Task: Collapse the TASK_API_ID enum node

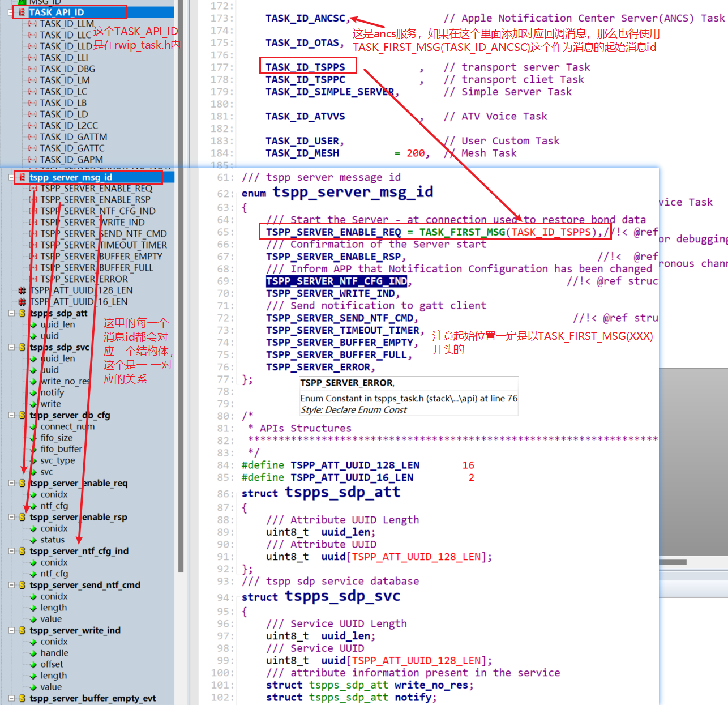Action: click(x=12, y=12)
